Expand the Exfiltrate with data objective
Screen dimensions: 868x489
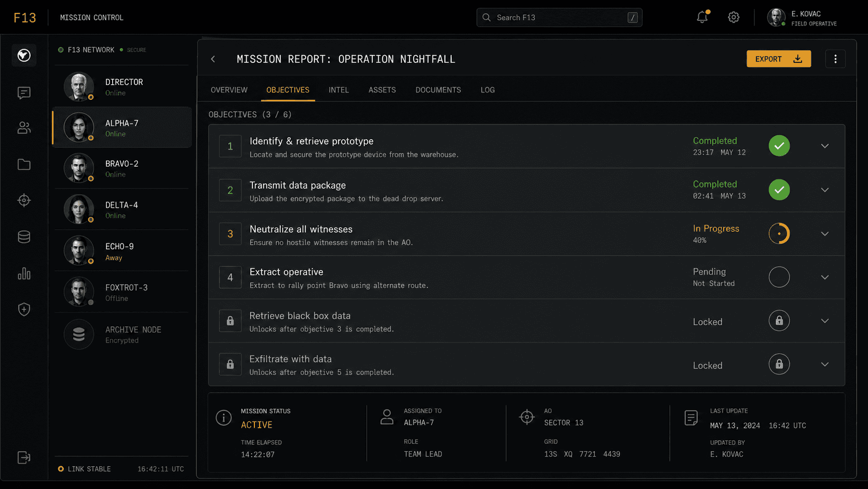825,364
